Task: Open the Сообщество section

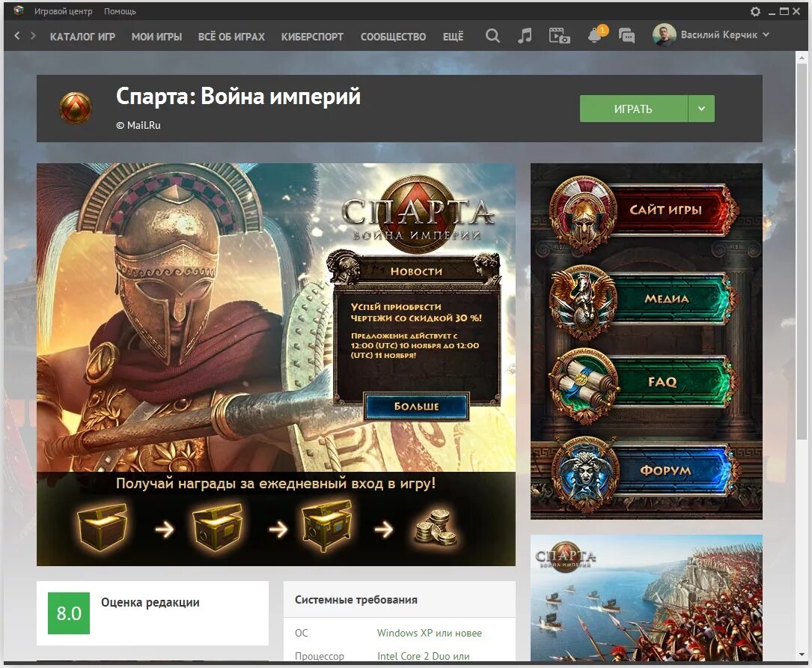Action: click(393, 36)
